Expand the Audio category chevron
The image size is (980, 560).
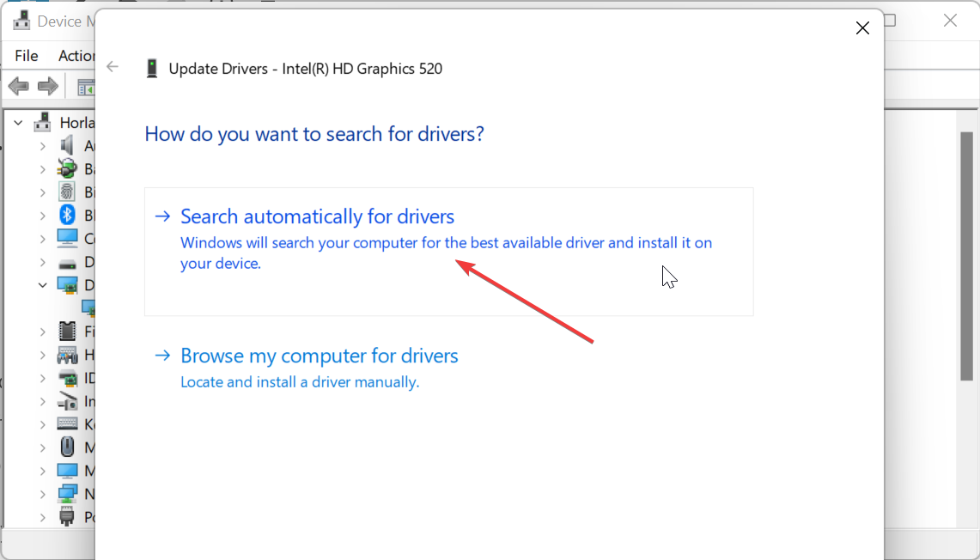click(42, 146)
